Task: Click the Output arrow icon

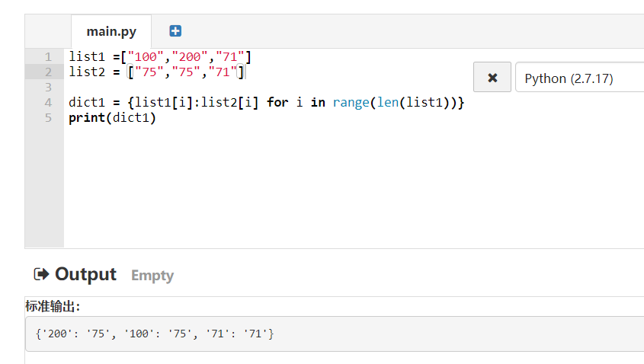Action: pyautogui.click(x=41, y=274)
